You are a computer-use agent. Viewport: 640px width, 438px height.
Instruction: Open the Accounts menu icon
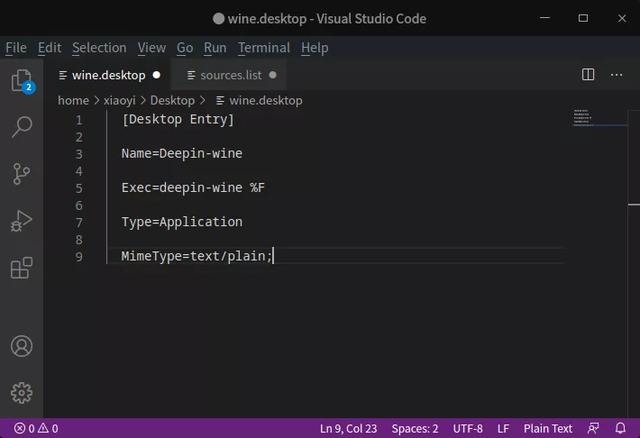click(x=22, y=346)
